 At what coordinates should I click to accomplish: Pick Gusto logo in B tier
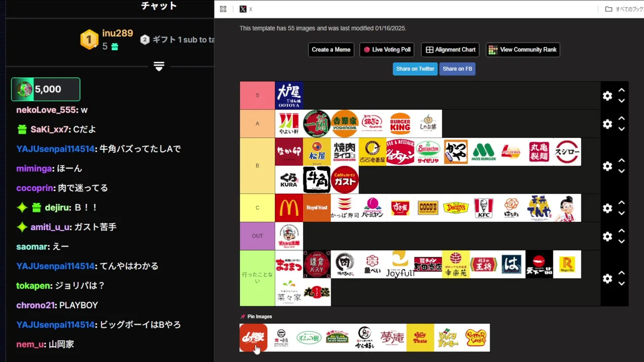pos(345,180)
